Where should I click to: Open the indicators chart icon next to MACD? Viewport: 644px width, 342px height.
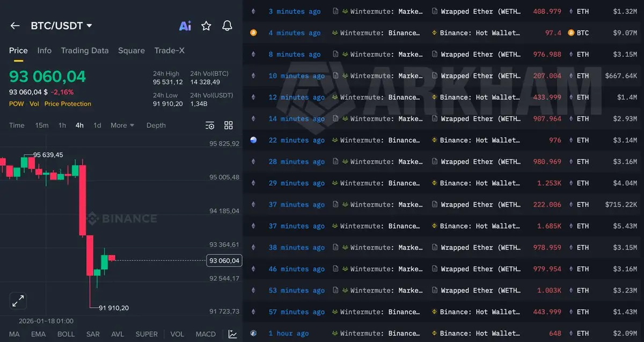233,334
